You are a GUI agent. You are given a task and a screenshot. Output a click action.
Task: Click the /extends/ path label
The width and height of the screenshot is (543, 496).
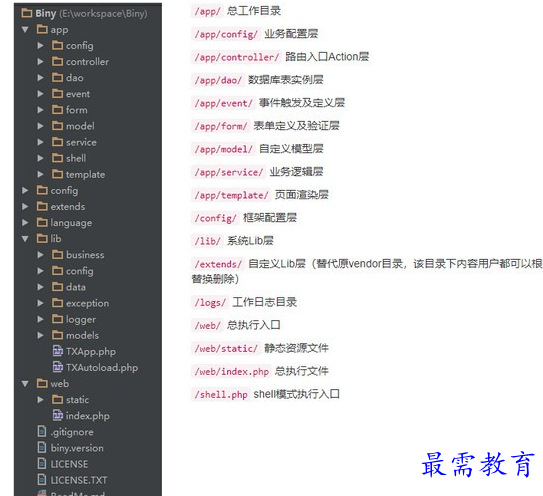coord(217,264)
